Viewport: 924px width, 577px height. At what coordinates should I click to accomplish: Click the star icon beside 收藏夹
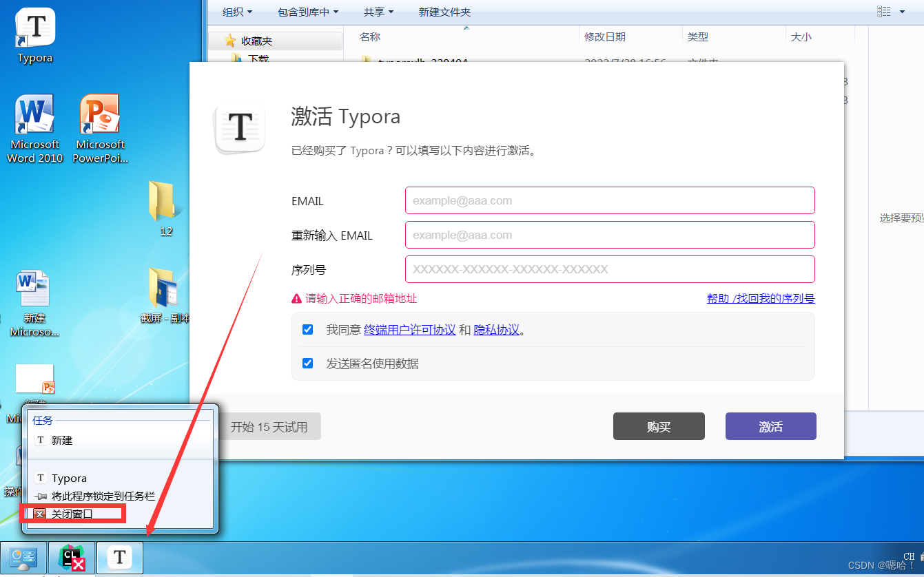(x=230, y=41)
